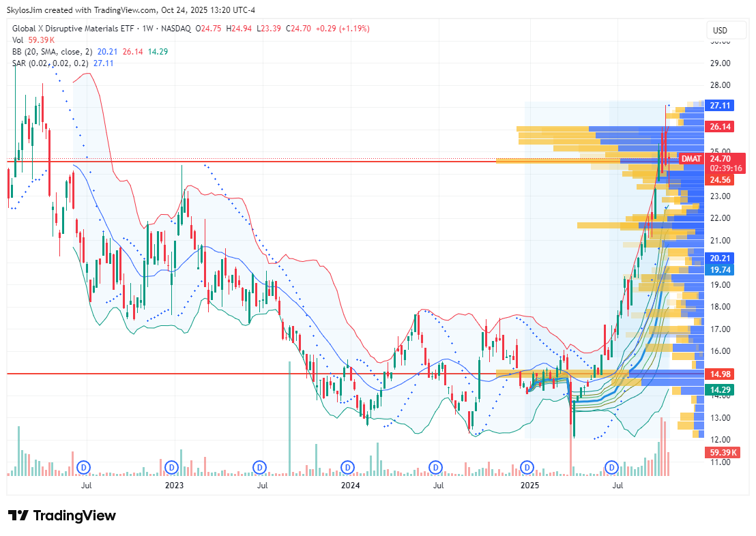Click the 2023 label on time axis
The width and height of the screenshot is (756, 536).
click(x=174, y=485)
